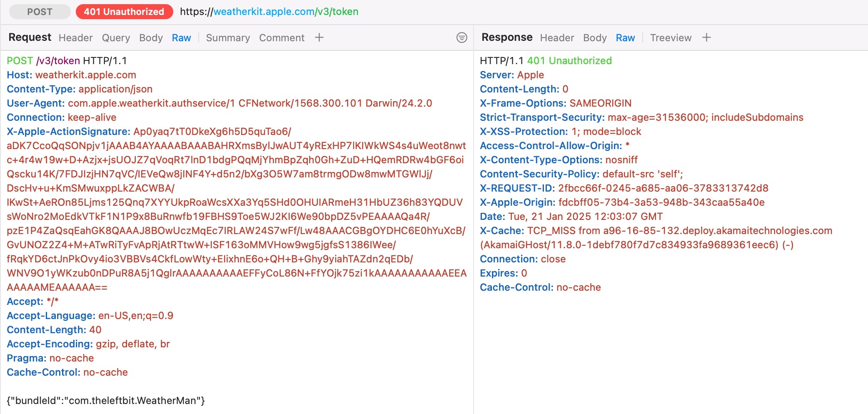Click the Access-Control-Allow-Origin header
The width and height of the screenshot is (868, 414).
point(555,146)
